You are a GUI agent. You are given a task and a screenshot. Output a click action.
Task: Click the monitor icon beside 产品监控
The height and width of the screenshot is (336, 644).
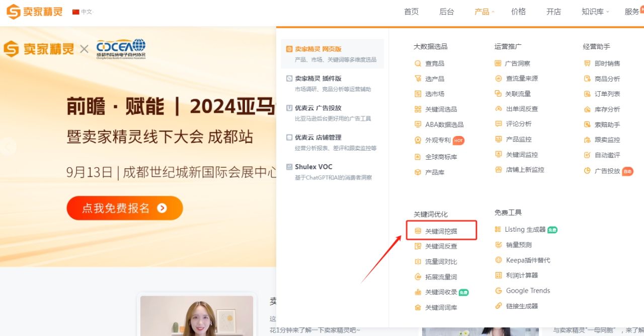point(499,139)
